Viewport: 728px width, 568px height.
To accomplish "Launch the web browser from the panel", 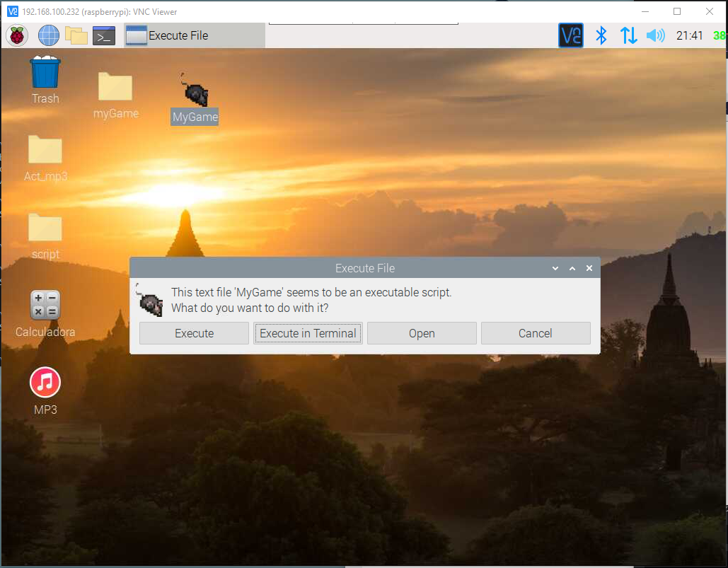I will click(x=48, y=35).
